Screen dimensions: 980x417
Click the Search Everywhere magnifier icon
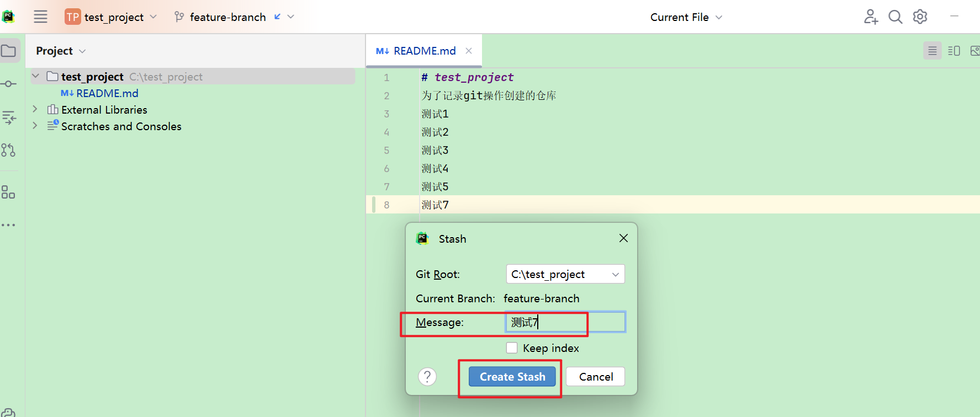[895, 17]
